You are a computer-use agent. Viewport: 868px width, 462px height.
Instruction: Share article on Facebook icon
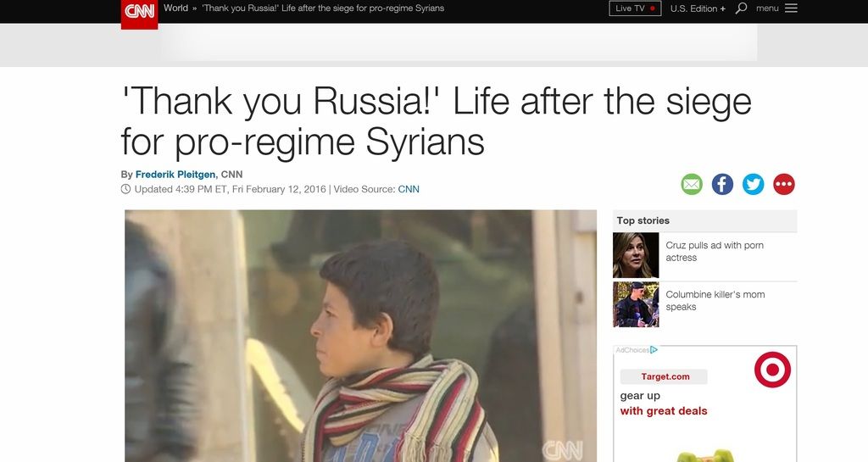[x=722, y=184]
